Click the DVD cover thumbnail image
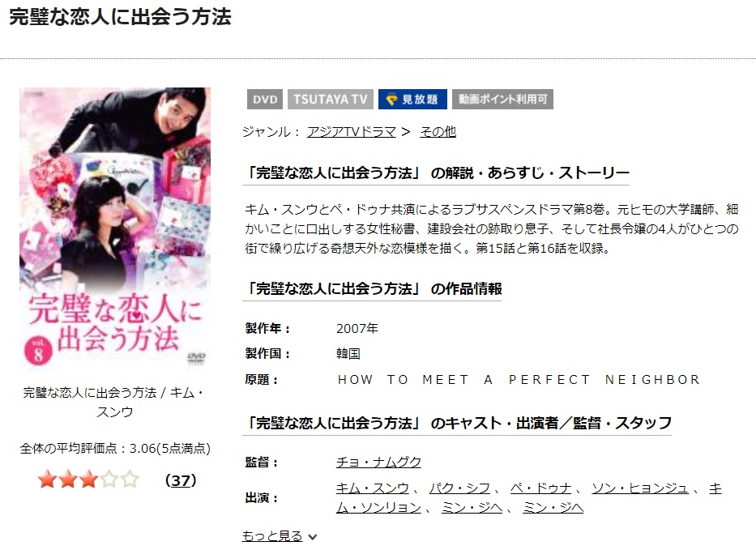 115,228
